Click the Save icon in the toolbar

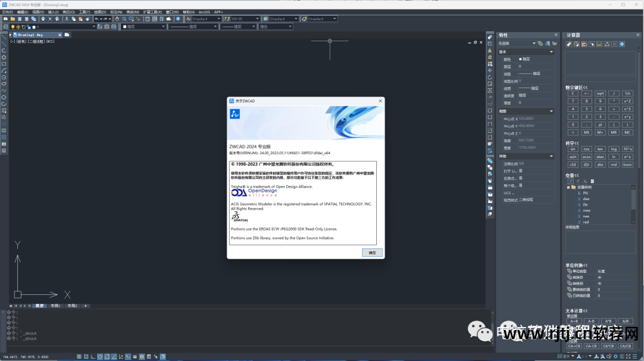click(x=20, y=19)
